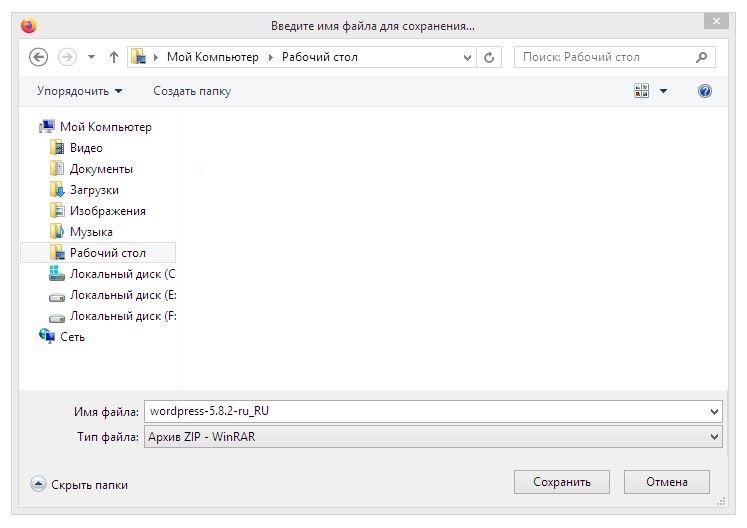Click Отмена to cancel saving
Screen dimensions: 747x528
point(666,482)
